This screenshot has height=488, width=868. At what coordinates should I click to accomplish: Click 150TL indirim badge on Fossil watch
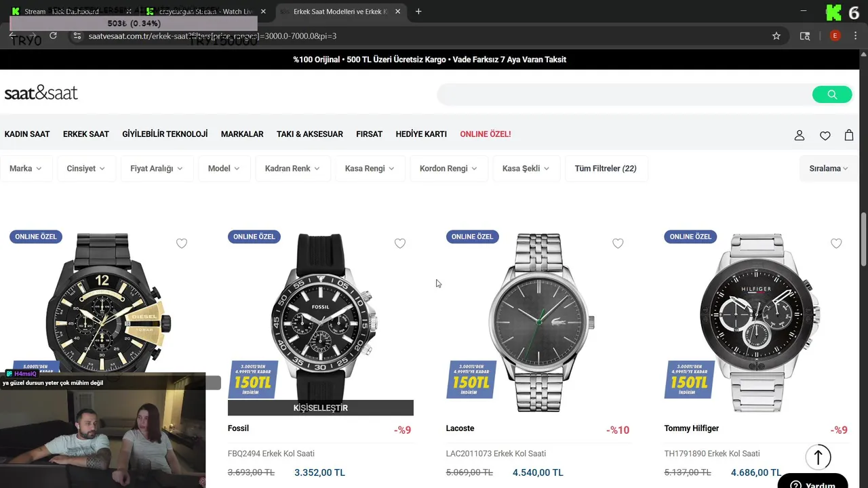click(x=253, y=380)
